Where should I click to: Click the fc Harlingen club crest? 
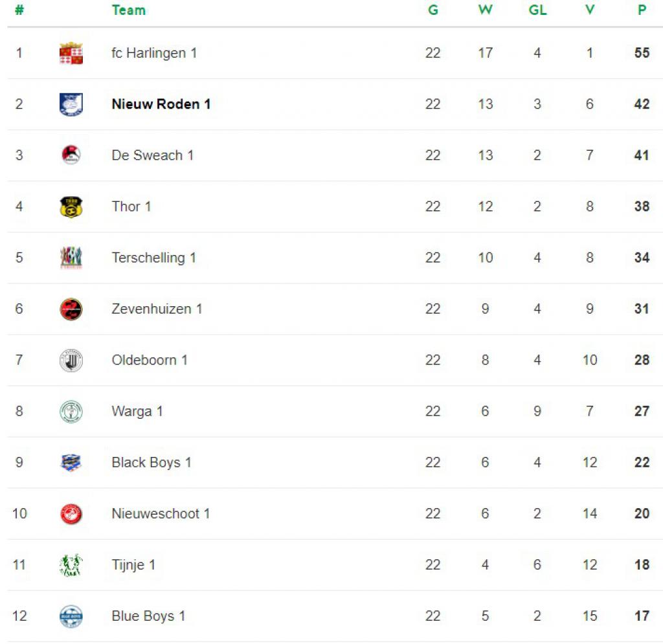coord(71,53)
